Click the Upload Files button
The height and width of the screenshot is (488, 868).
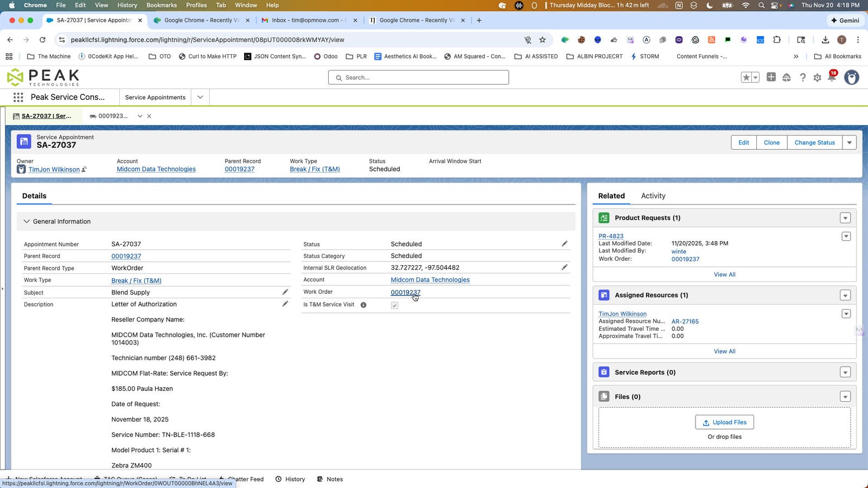pyautogui.click(x=724, y=422)
